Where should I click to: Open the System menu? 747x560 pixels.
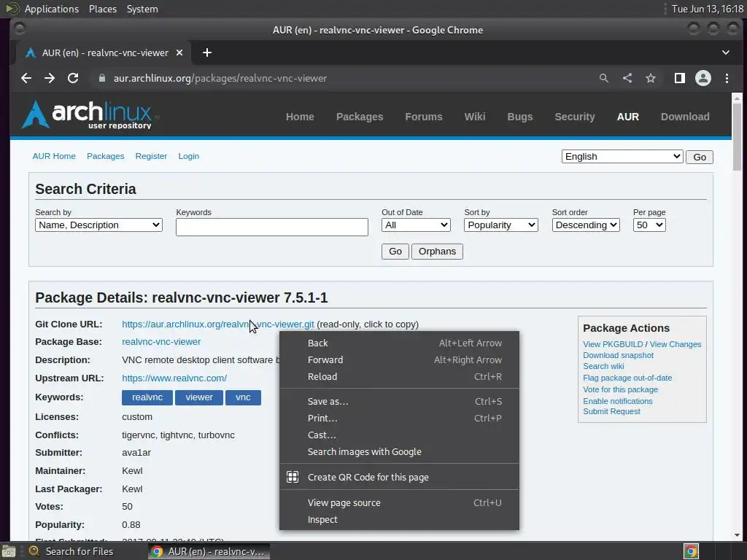click(142, 9)
